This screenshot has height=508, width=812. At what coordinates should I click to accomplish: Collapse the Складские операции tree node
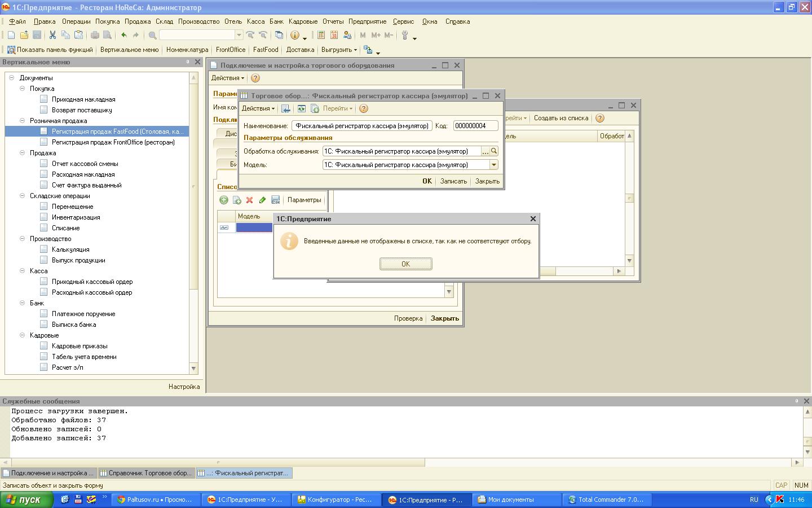pos(23,196)
